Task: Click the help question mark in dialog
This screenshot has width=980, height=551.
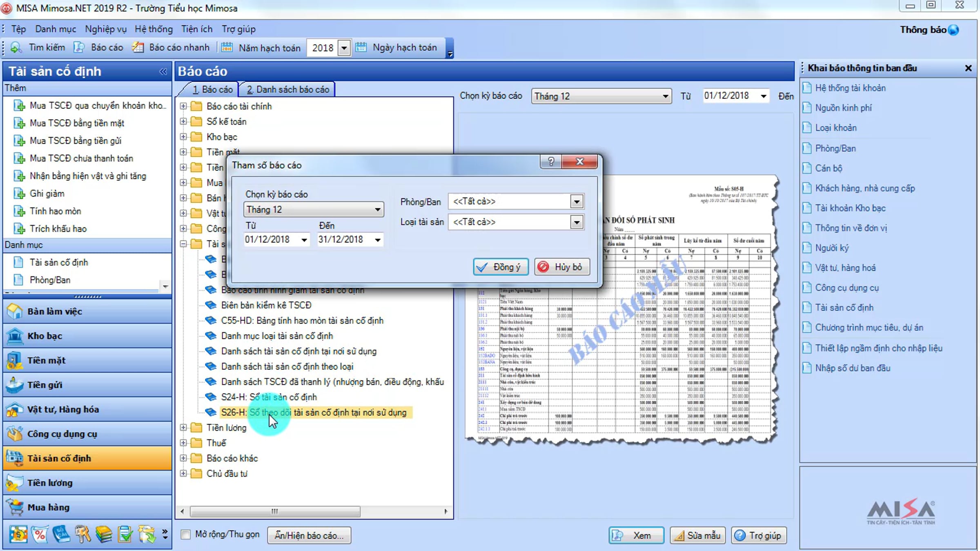Action: pos(551,162)
